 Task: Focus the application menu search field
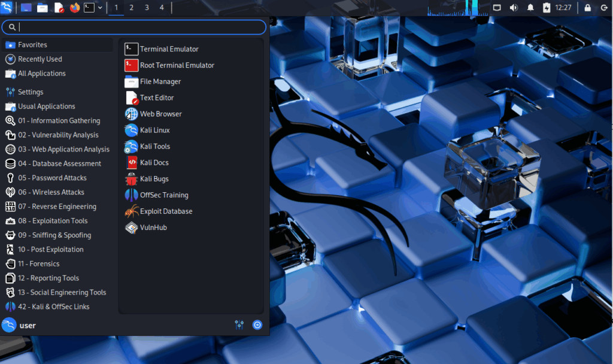pos(134,27)
